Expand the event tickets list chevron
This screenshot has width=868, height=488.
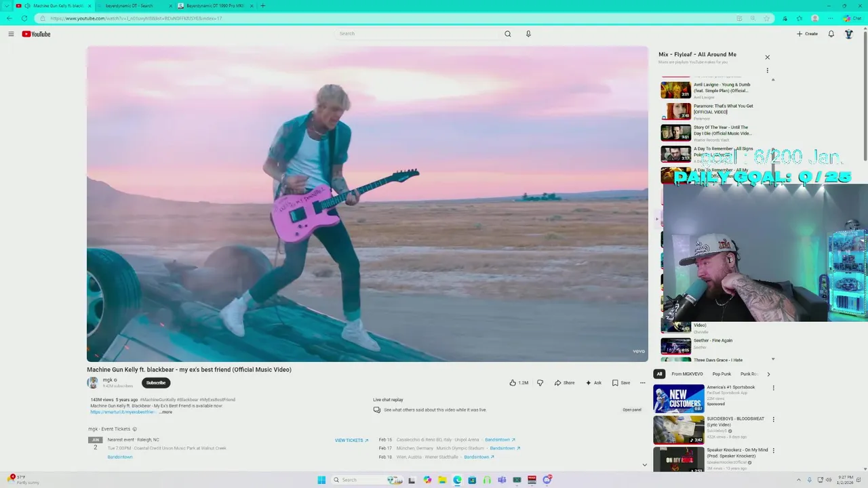coord(644,465)
